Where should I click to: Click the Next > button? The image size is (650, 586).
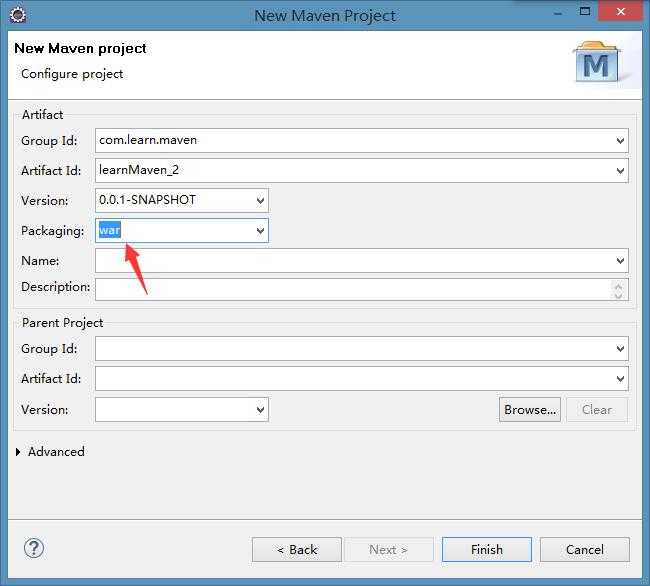coord(388,550)
